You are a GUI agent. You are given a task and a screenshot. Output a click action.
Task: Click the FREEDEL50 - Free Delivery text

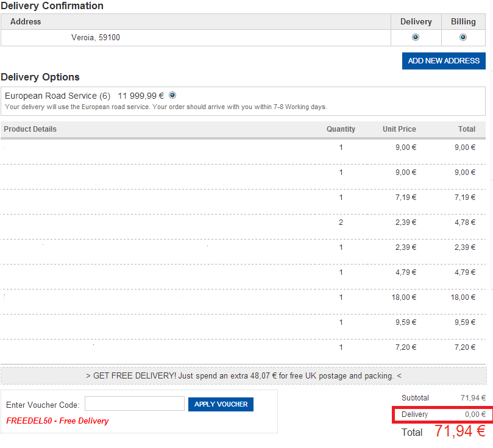pos(57,421)
